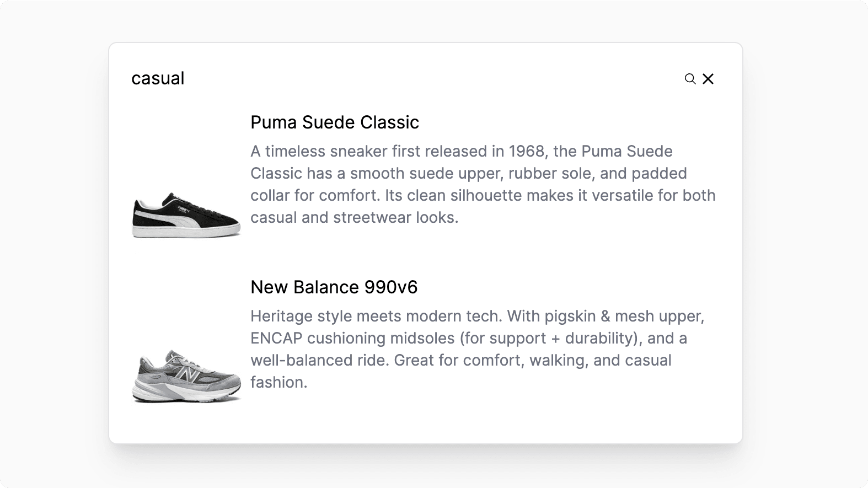868x488 pixels.
Task: Click the Puma Suede Classic title
Action: coord(335,122)
